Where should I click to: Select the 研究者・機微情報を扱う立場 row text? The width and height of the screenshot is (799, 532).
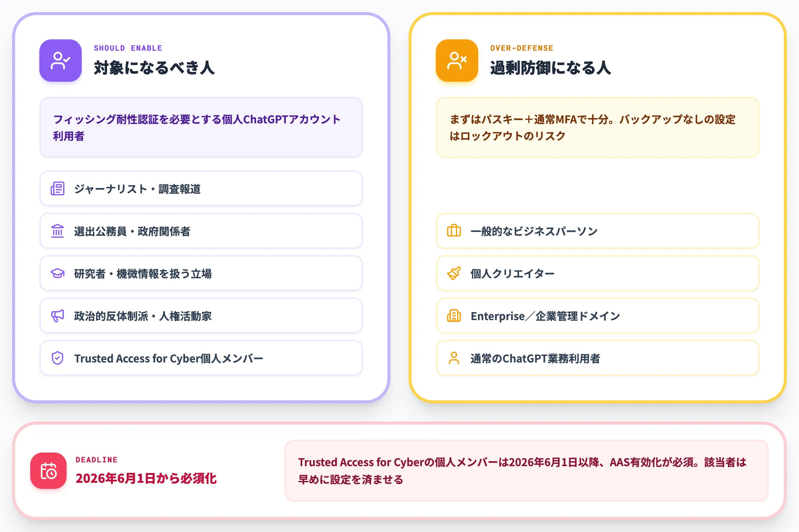coord(143,274)
